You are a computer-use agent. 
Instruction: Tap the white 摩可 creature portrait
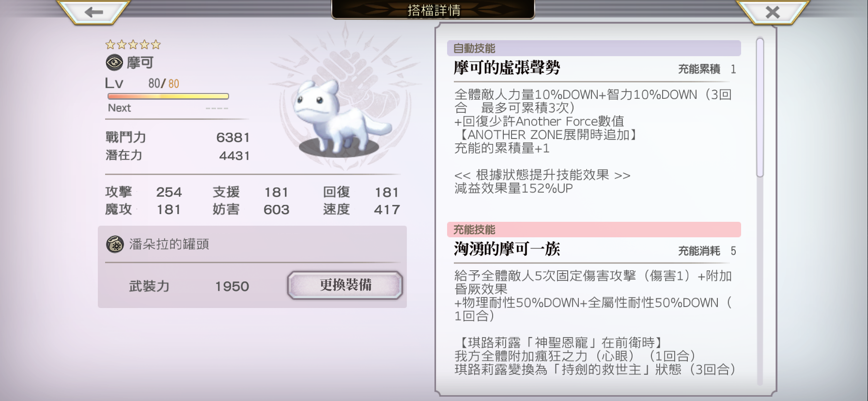pyautogui.click(x=338, y=119)
